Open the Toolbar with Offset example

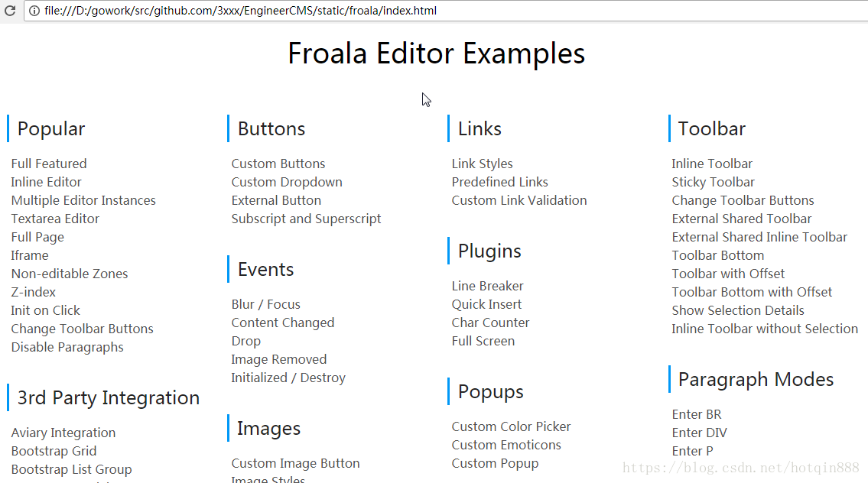click(x=728, y=274)
